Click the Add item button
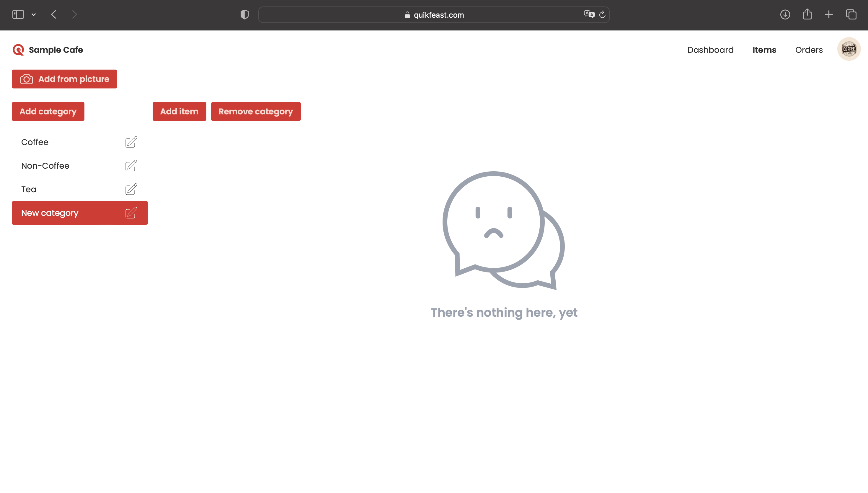The height and width of the screenshot is (493, 868). pyautogui.click(x=179, y=111)
